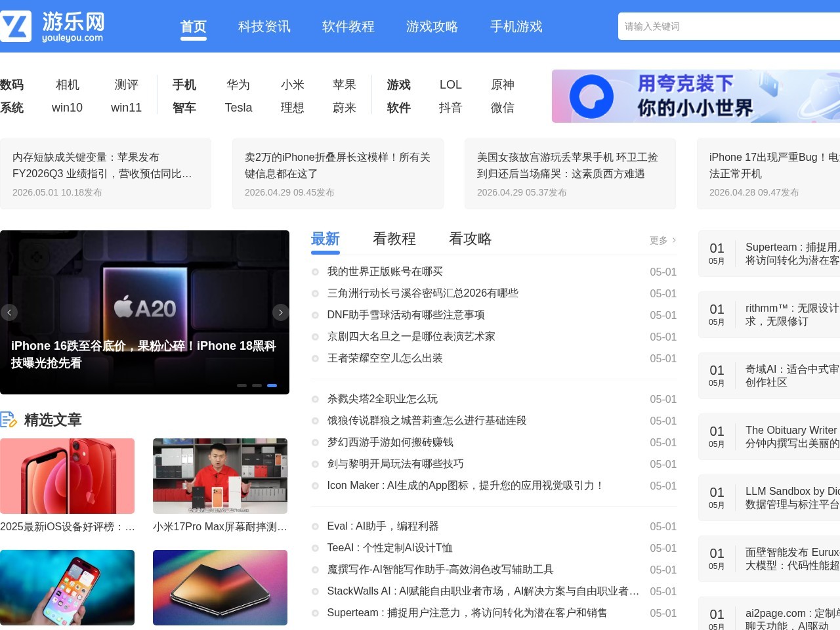Open the 小米 category link
The height and width of the screenshot is (630, 840).
[x=293, y=85]
